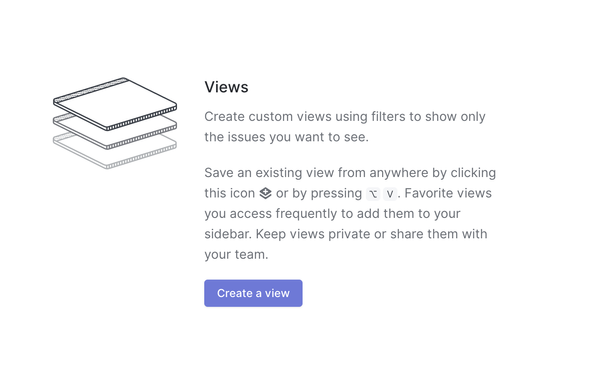The height and width of the screenshot is (366, 600).
Task: Click the word "filters" in the first paragraph
Action: [x=383, y=116]
